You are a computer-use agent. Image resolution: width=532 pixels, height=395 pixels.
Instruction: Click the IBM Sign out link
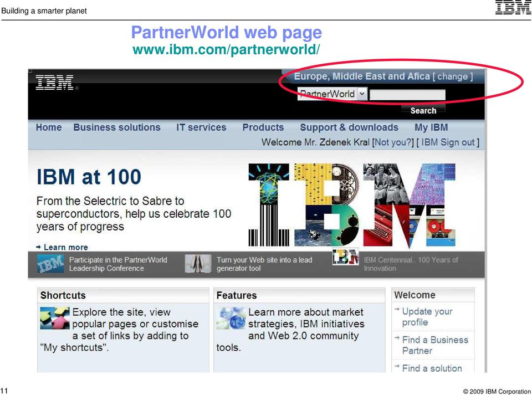[448, 142]
